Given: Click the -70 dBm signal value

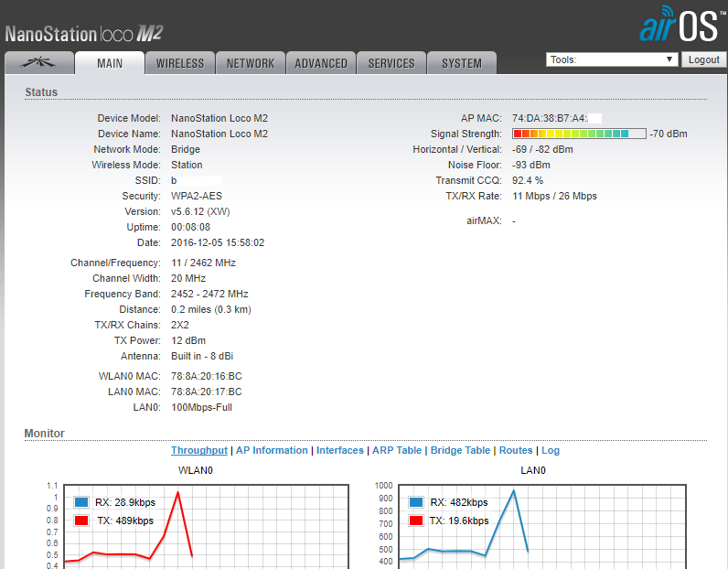Looking at the screenshot, I should (669, 134).
